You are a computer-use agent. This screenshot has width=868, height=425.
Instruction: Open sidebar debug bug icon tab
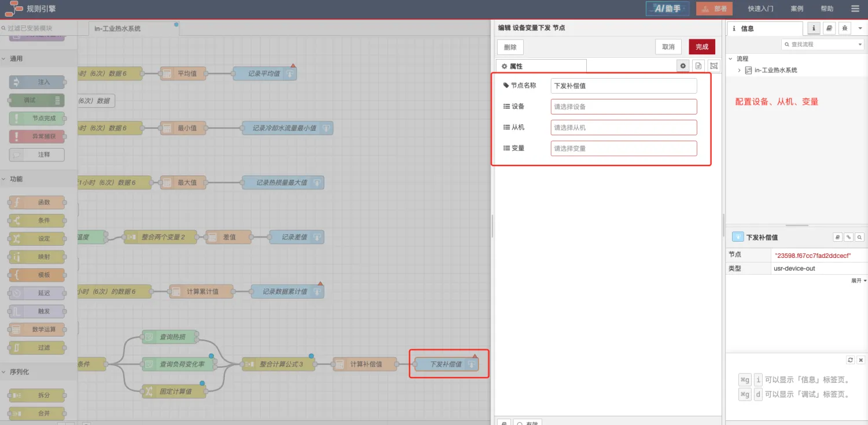click(844, 28)
